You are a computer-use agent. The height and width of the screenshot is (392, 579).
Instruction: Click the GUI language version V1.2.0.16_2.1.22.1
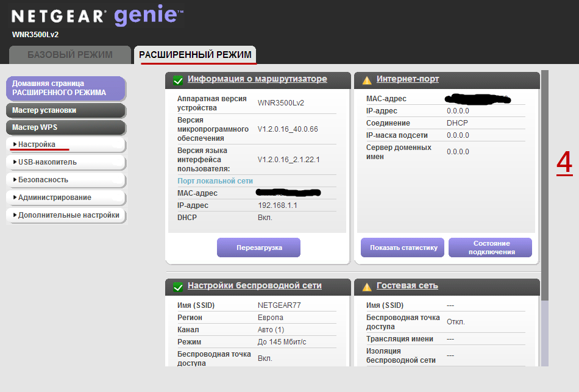point(289,160)
